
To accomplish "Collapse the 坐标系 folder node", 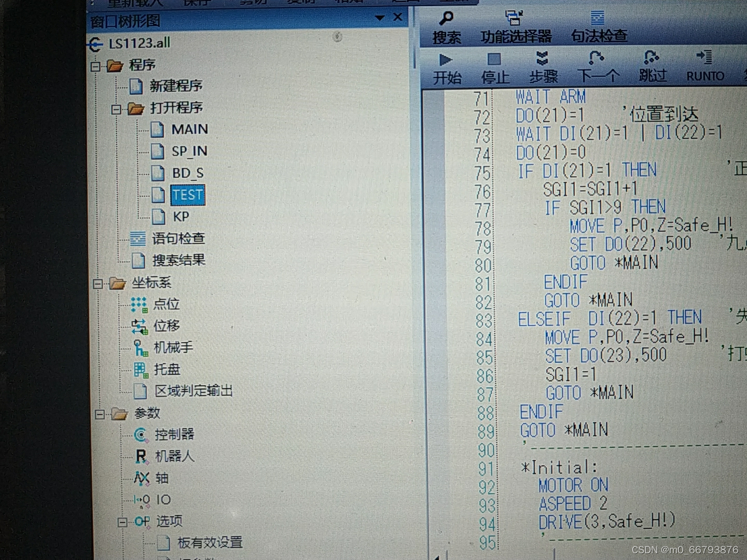I will [98, 284].
